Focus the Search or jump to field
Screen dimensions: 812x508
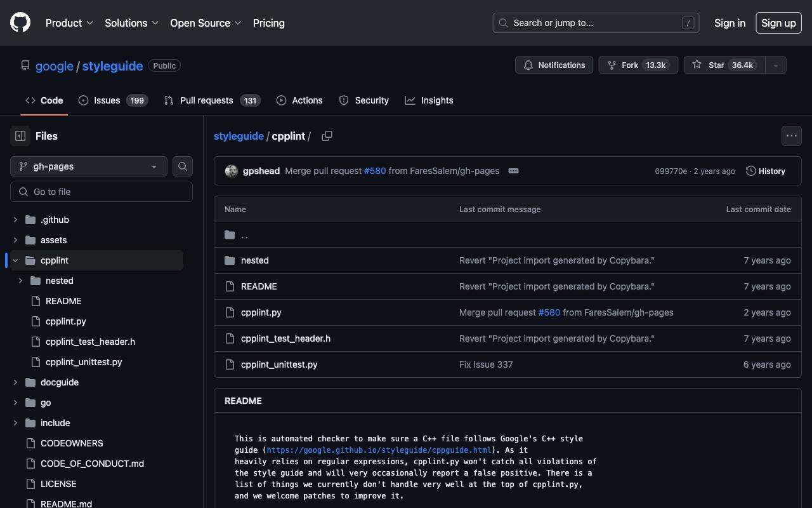[596, 23]
